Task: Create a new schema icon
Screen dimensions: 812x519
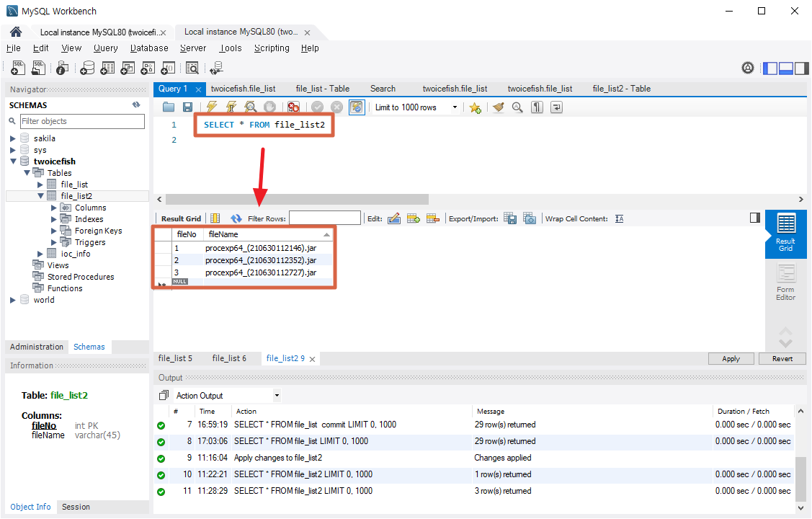Action: [x=87, y=68]
